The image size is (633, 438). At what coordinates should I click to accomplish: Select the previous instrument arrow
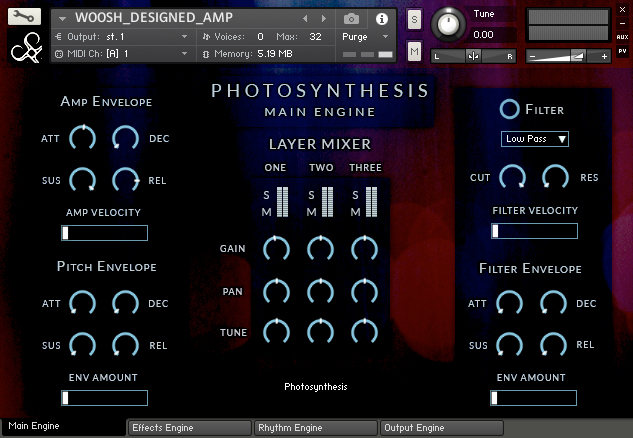pos(306,19)
